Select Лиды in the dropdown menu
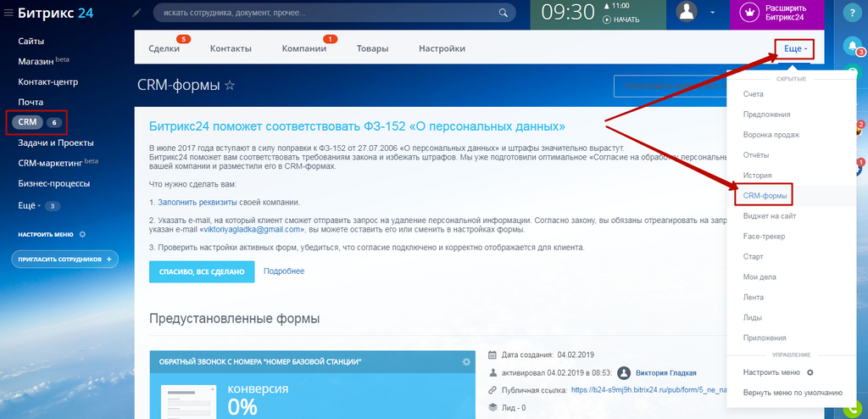 coord(753,318)
